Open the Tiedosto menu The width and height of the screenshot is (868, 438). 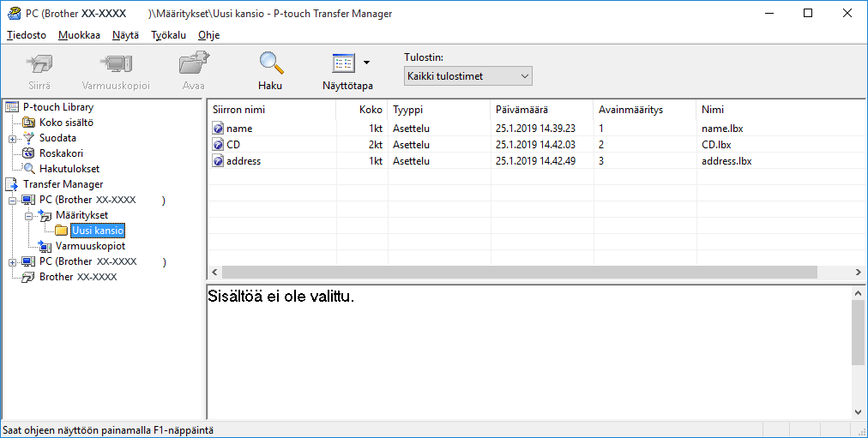27,35
